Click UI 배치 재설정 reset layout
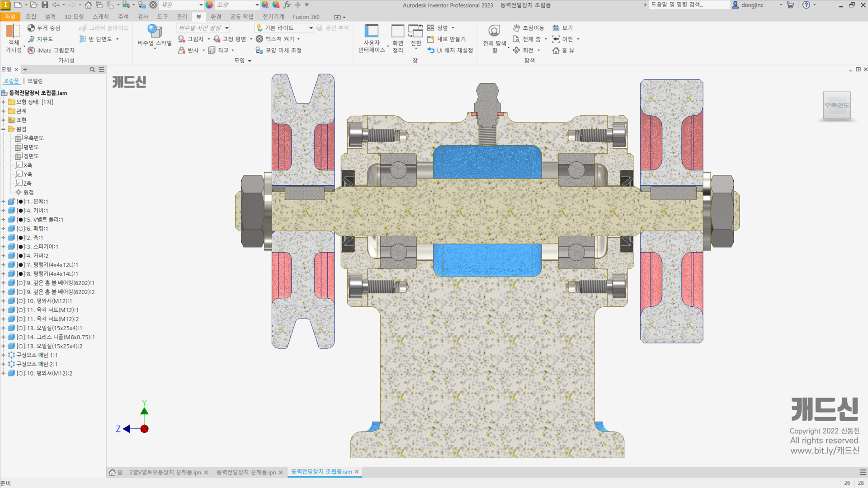 coord(450,50)
